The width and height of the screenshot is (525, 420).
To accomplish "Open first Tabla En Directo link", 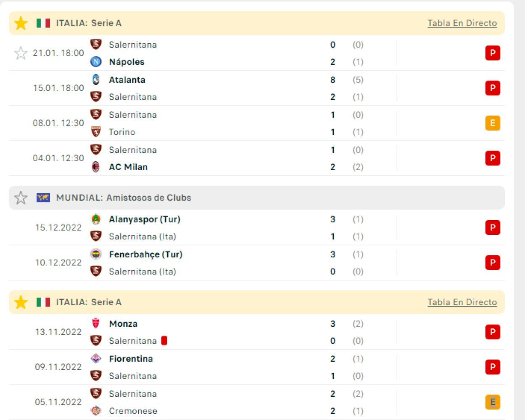I will pyautogui.click(x=462, y=23).
